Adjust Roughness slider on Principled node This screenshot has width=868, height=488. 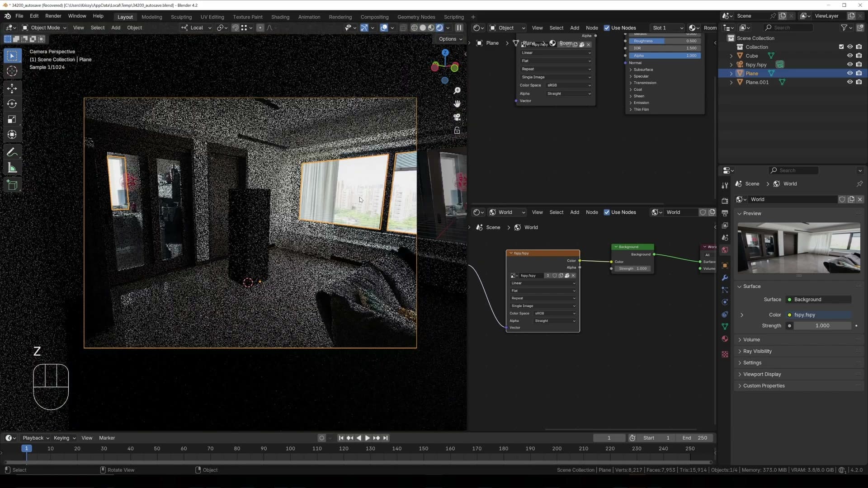coord(665,41)
